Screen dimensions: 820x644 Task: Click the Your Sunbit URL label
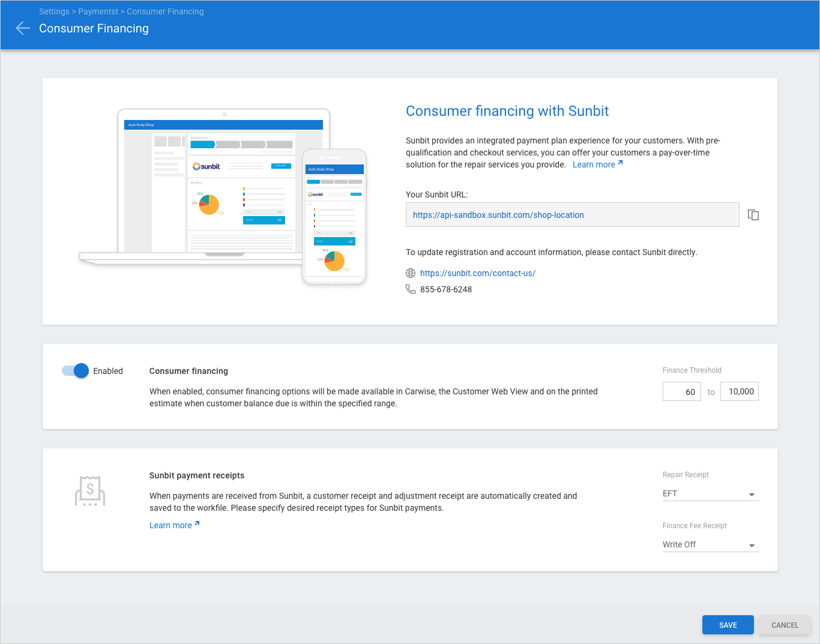437,194
